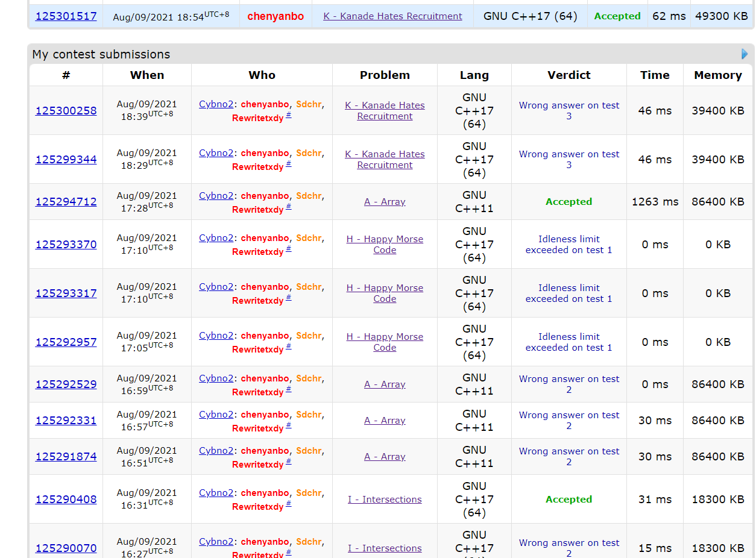Open I - Intersections for submission 125290070
The image size is (756, 558).
385,548
